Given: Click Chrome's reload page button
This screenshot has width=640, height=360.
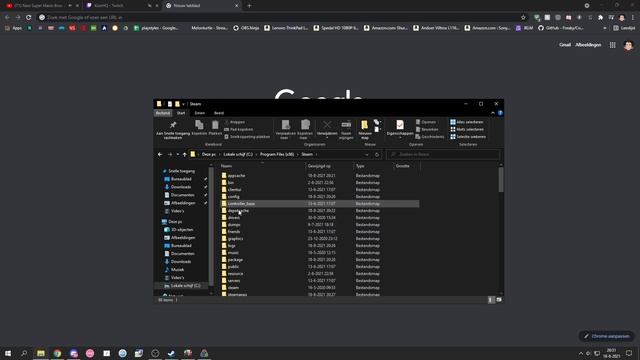Looking at the screenshot, I should tap(28, 18).
